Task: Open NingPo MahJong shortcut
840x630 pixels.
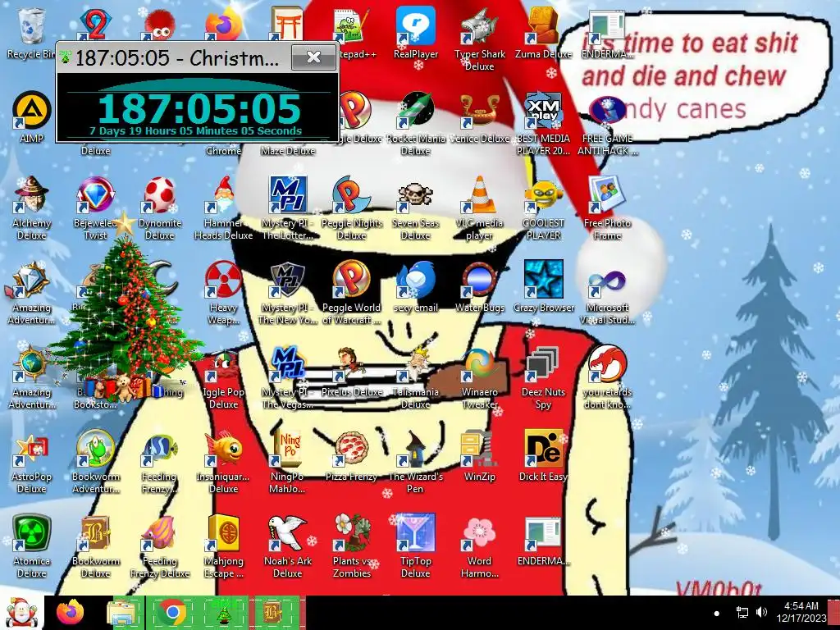Action: 287,462
